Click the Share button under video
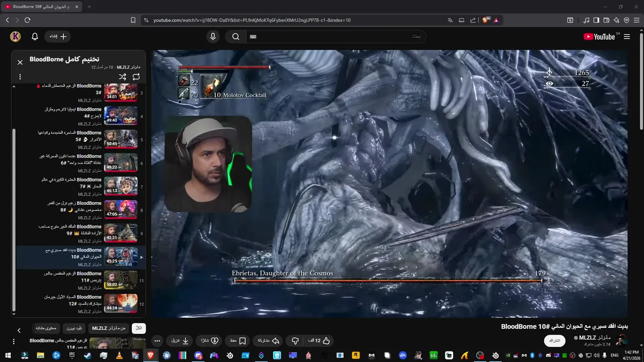This screenshot has height=362, width=644. click(269, 341)
